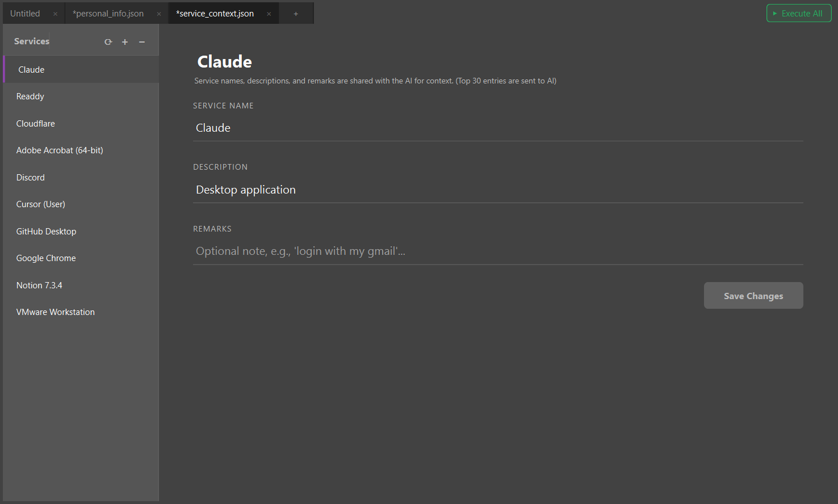Refresh the Services list

click(108, 41)
